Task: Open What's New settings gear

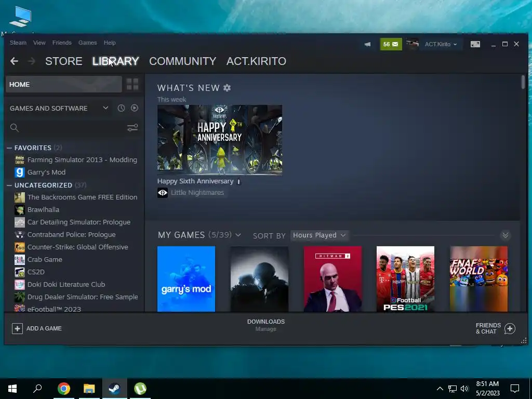Action: click(227, 88)
